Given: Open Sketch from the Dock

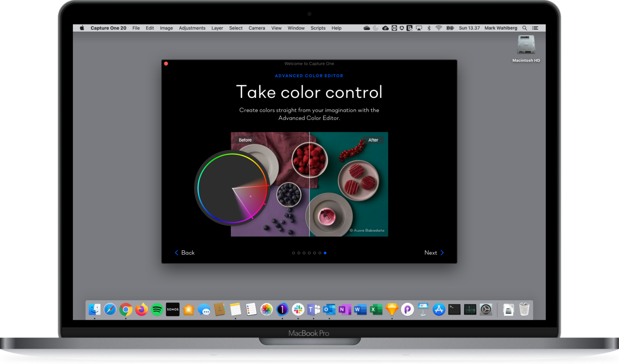Looking at the screenshot, I should point(391,309).
